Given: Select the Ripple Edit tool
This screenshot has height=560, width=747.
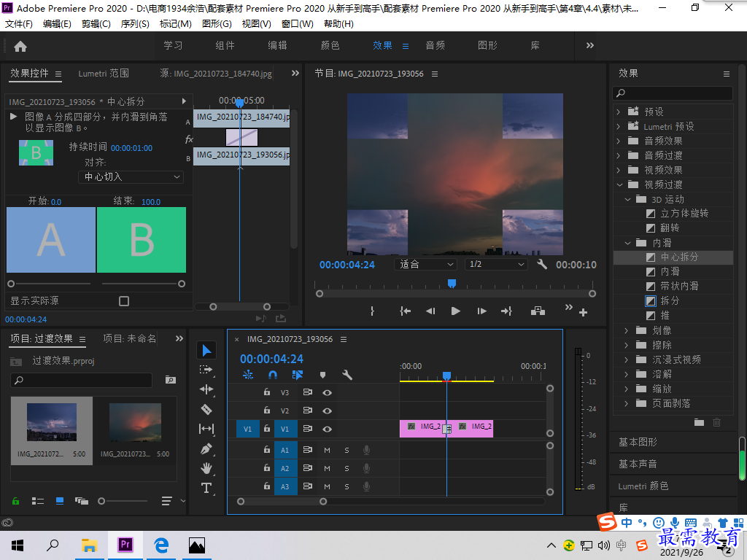Looking at the screenshot, I should point(206,389).
